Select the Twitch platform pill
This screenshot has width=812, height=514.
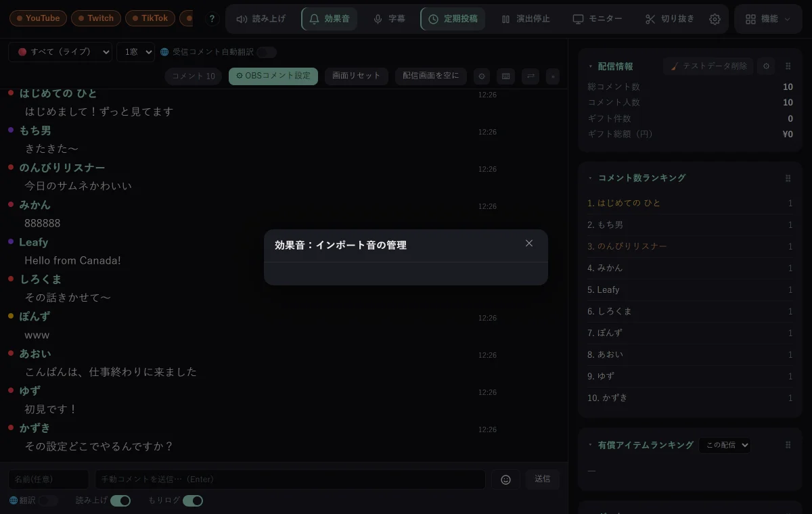pos(96,18)
